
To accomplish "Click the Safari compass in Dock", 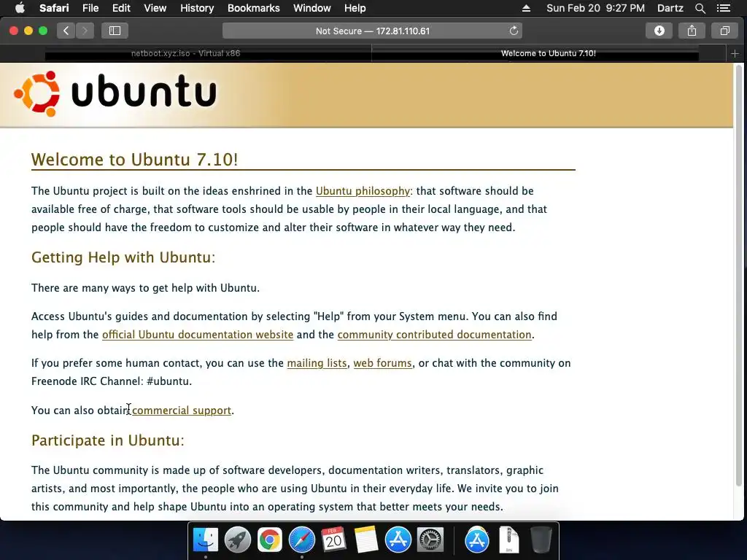I will (x=301, y=540).
